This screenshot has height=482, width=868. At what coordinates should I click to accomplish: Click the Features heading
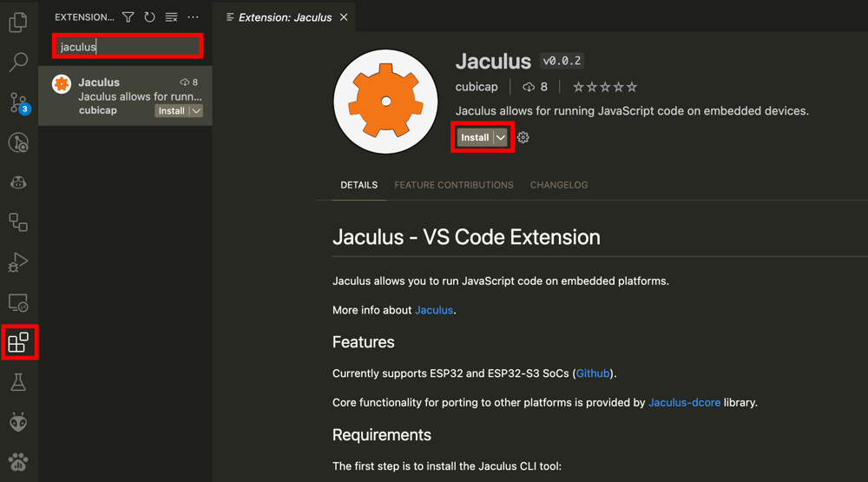tap(363, 342)
